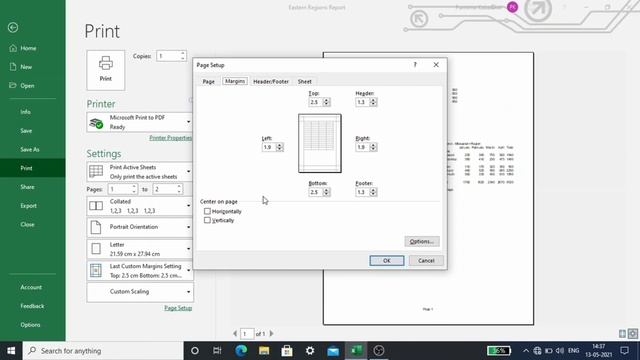Image resolution: width=640 pixels, height=360 pixels.
Task: Open Settings gear on taskbar
Action: point(310,351)
